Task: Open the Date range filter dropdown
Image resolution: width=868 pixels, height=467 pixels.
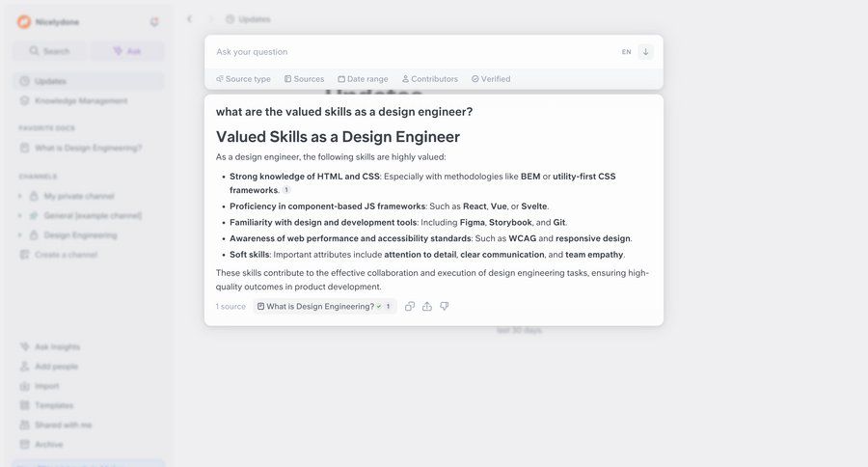Action: coord(363,79)
